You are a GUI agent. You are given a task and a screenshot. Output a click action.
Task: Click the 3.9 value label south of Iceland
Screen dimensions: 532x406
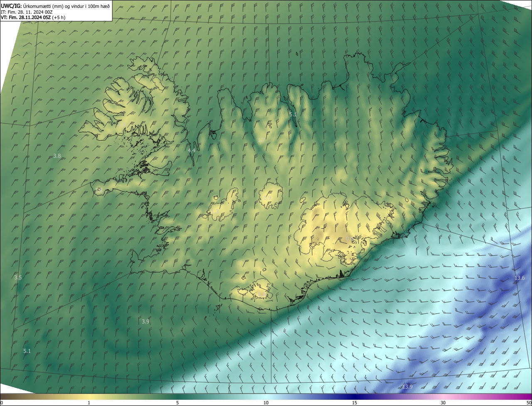click(x=145, y=321)
